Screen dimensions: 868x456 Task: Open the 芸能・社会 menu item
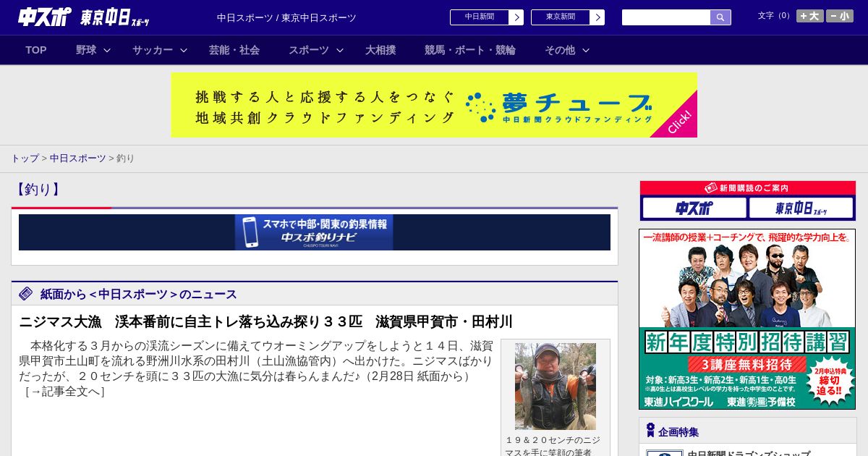234,50
